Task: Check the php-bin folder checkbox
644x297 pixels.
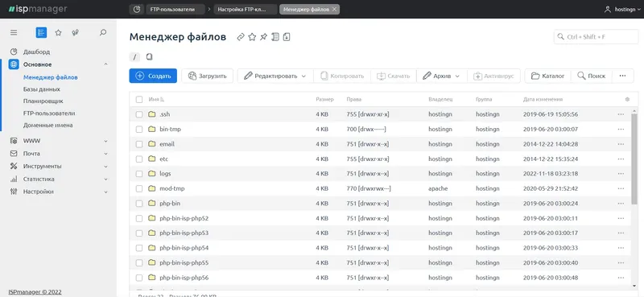Action: [139, 204]
